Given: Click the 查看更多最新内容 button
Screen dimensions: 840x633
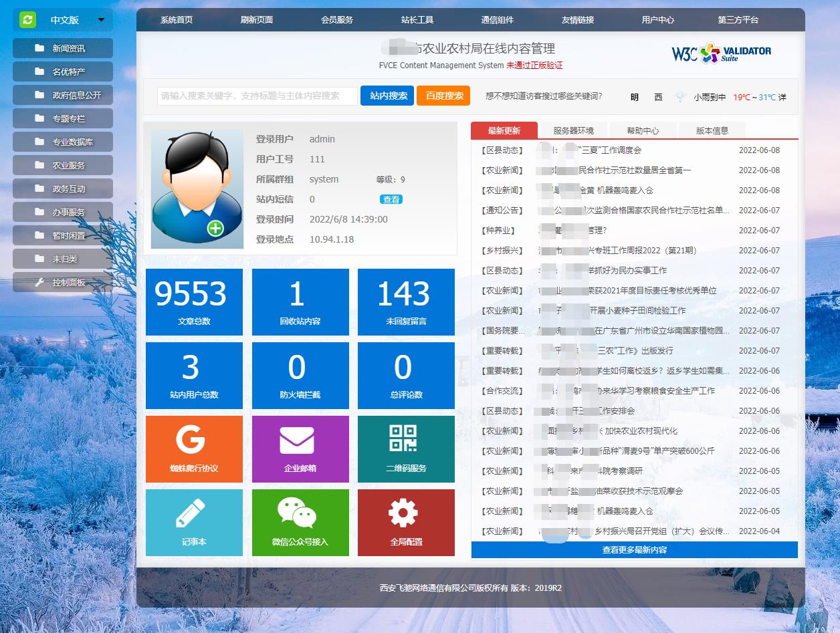Looking at the screenshot, I should tap(634, 549).
